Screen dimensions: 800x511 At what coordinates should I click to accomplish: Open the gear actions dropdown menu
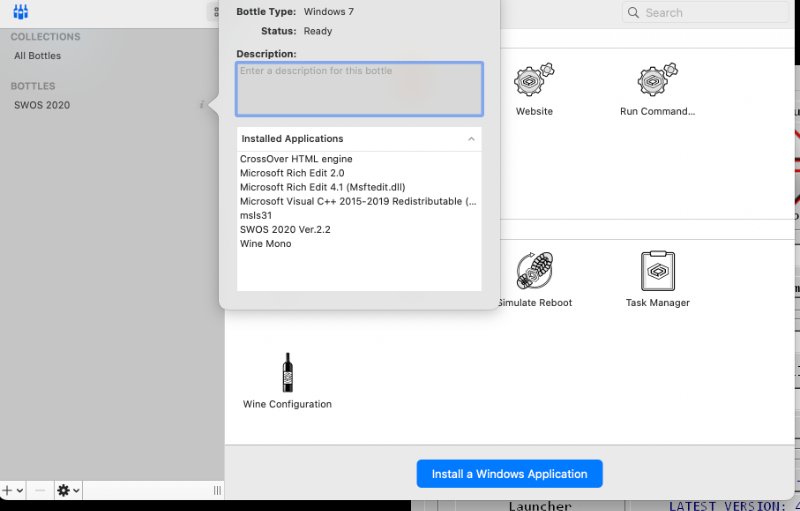[68, 490]
